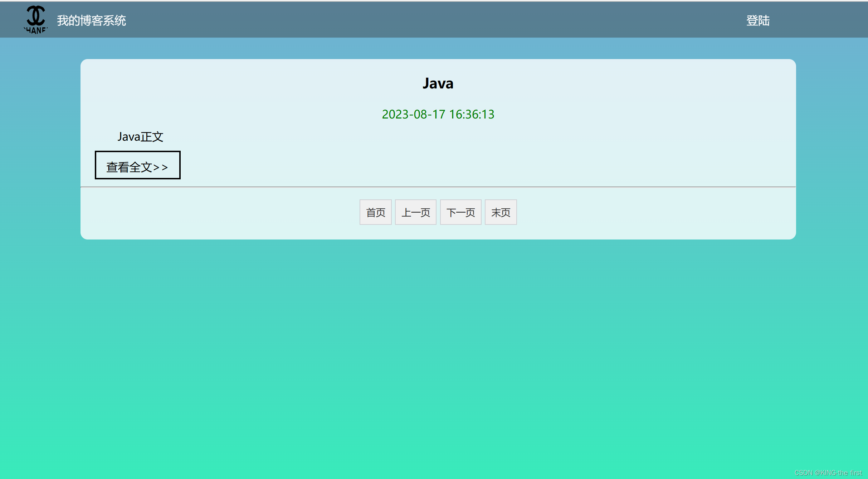Click blank space right of pagination buttons

(x=644, y=212)
